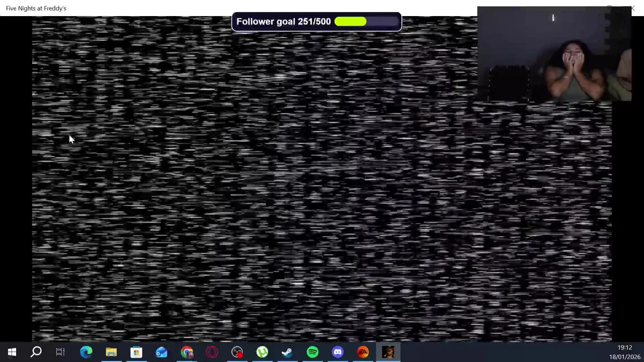The width and height of the screenshot is (644, 362).
Task: Switch to Google Chrome in taskbar
Action: [187, 352]
